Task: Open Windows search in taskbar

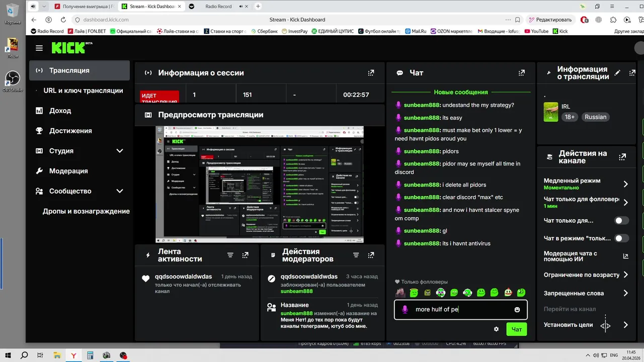Action: (24, 355)
